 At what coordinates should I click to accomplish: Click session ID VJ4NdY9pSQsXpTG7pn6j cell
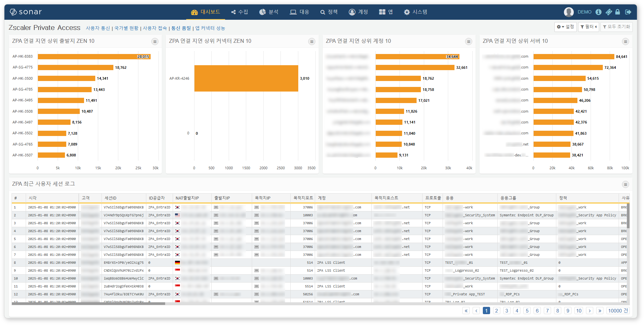point(124,215)
